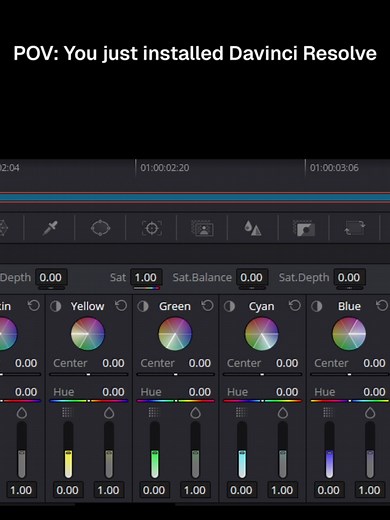390x520 pixels.
Task: Click the Yellow Center slider
Action: click(89, 374)
